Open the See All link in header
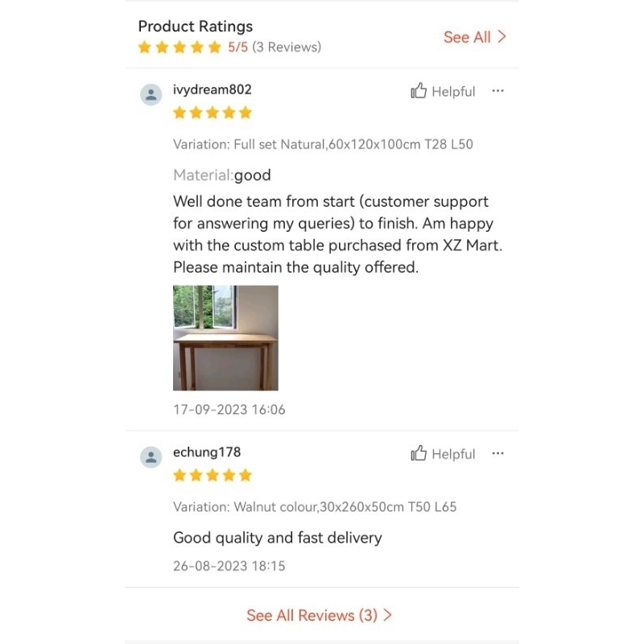The image size is (644, 644). 467,37
